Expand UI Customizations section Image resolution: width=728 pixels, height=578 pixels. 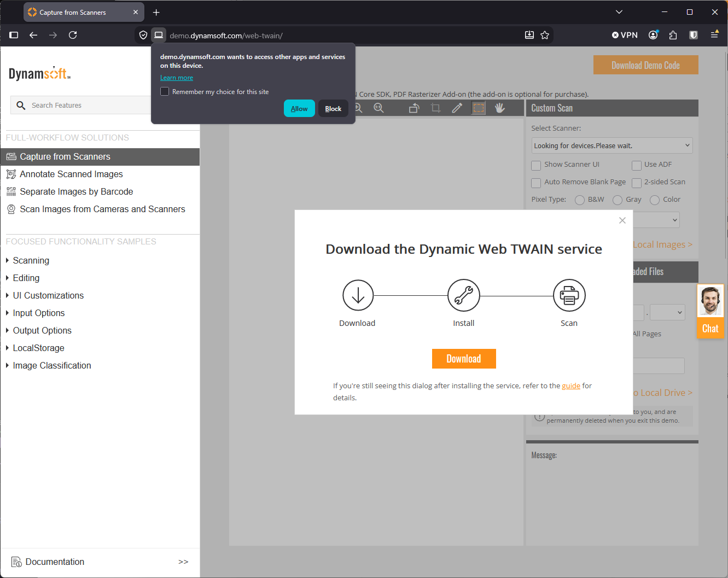click(x=48, y=295)
